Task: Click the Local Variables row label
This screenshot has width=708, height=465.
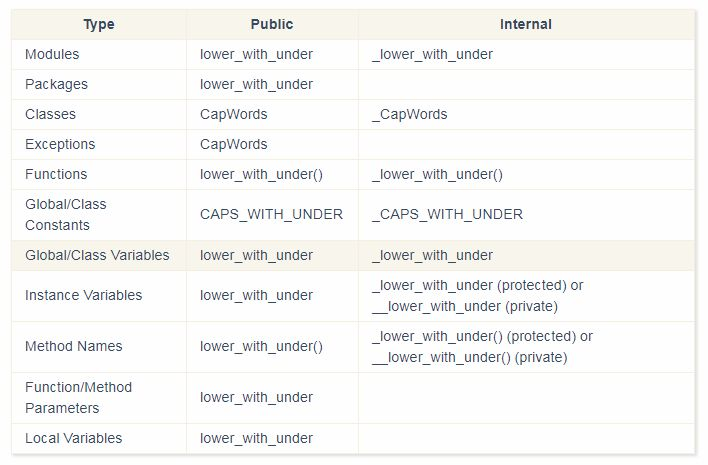Action: tap(73, 438)
